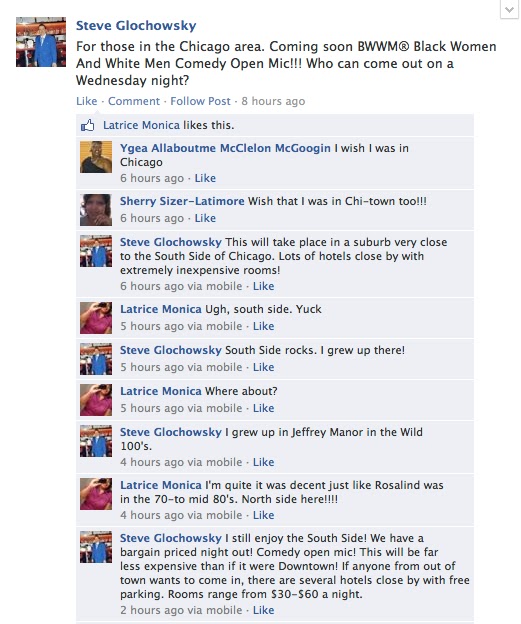Open the 8 hours ago timestamp
This screenshot has width=521, height=624.
(x=273, y=101)
